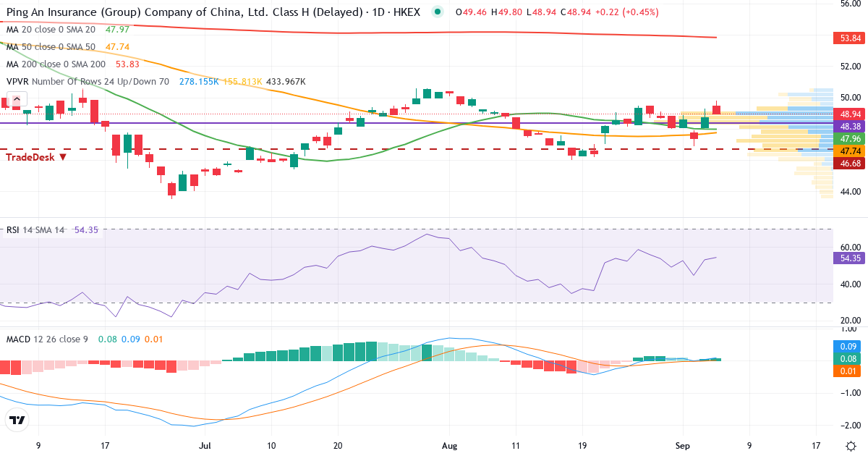Select the RSI 14 SMA 14 legend
The width and height of the screenshot is (868, 456).
pyautogui.click(x=35, y=229)
